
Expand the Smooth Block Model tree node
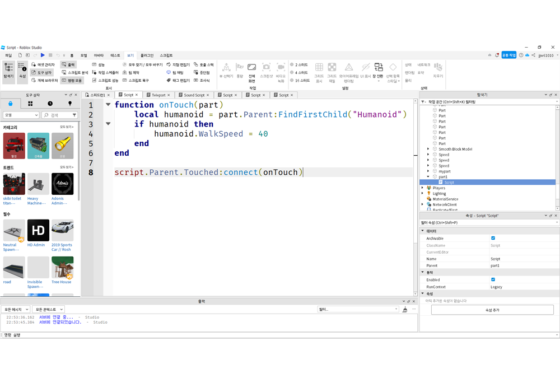click(x=428, y=149)
